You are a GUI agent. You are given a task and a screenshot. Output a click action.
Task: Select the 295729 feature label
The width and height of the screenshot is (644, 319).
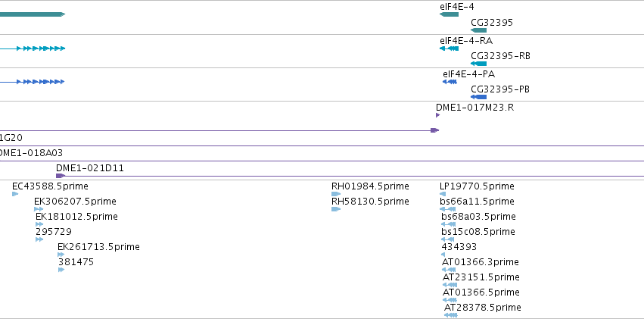54,232
